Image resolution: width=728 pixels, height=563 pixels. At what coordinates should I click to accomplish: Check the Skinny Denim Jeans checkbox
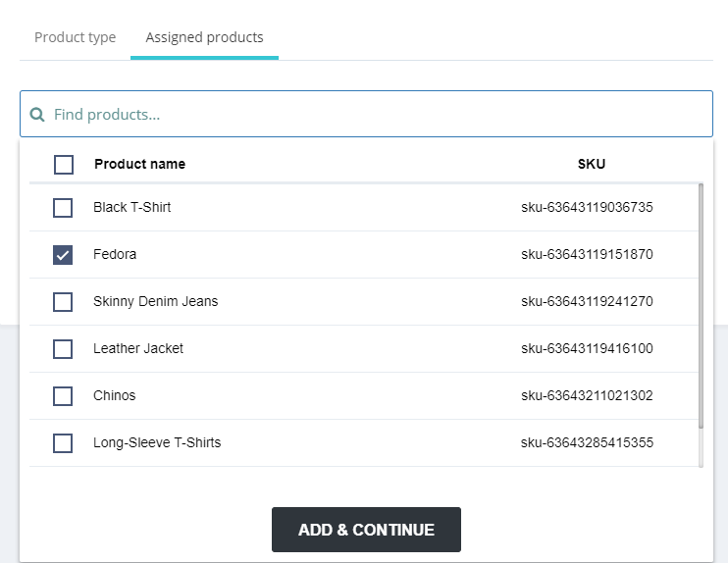pyautogui.click(x=63, y=302)
